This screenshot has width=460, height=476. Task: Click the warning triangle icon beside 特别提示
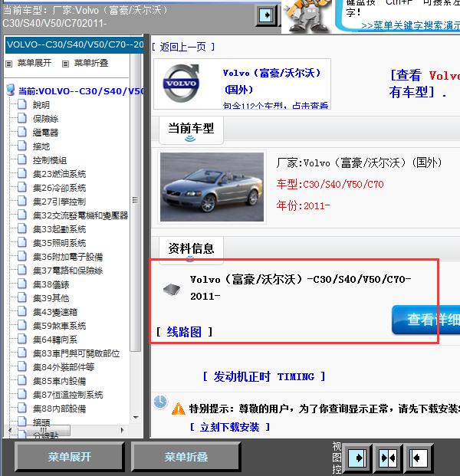pos(178,409)
